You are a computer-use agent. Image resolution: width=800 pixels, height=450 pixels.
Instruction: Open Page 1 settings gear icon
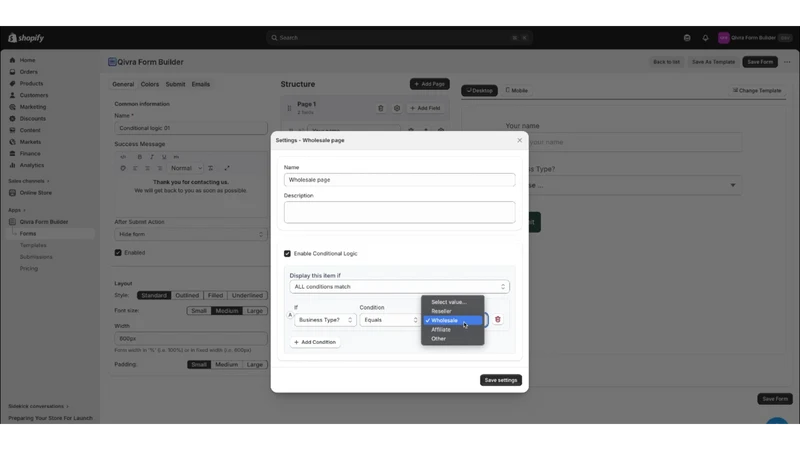tap(397, 108)
